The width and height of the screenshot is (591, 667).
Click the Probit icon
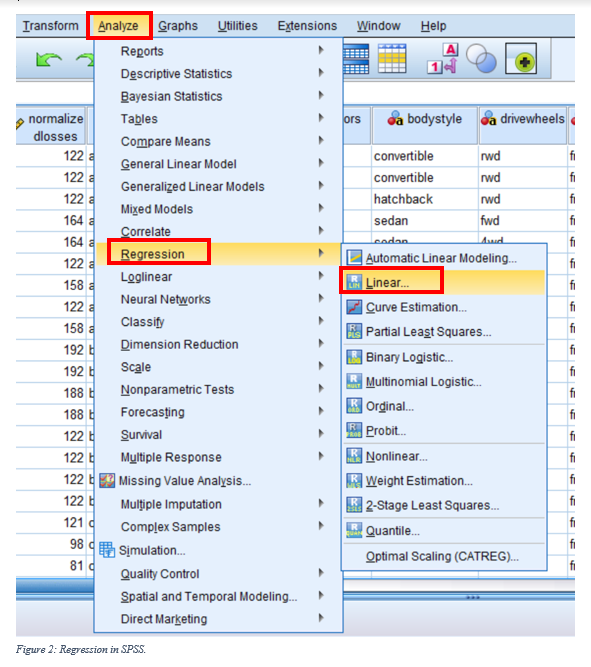click(x=354, y=430)
